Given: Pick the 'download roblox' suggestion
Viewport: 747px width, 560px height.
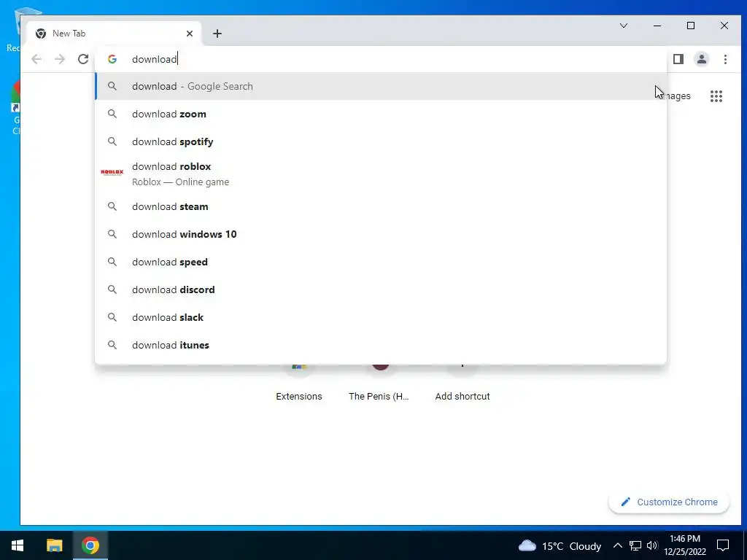Looking at the screenshot, I should pyautogui.click(x=381, y=174).
